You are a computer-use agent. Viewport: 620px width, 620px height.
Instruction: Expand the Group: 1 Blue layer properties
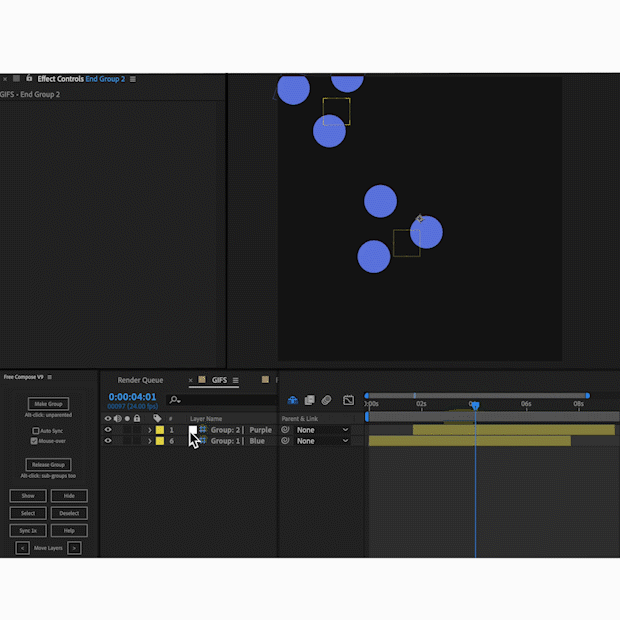tap(149, 441)
